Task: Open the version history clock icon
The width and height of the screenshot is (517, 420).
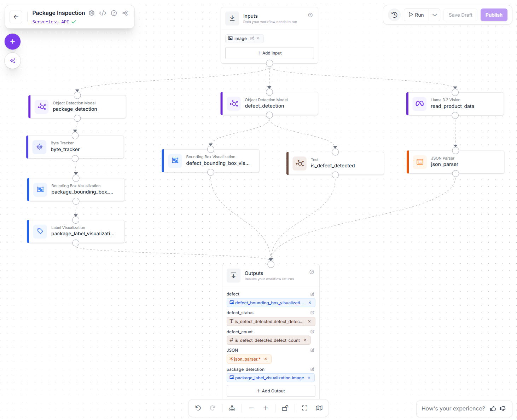Action: point(394,15)
